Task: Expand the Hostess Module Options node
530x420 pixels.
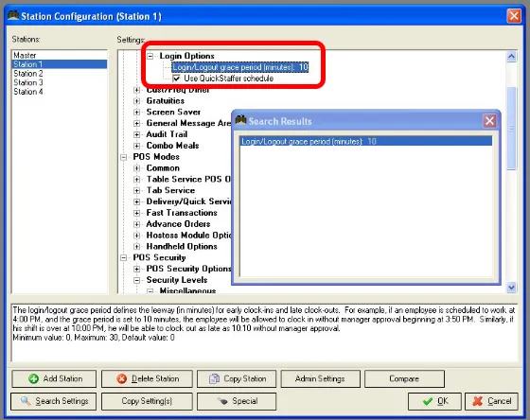Action: coord(136,236)
